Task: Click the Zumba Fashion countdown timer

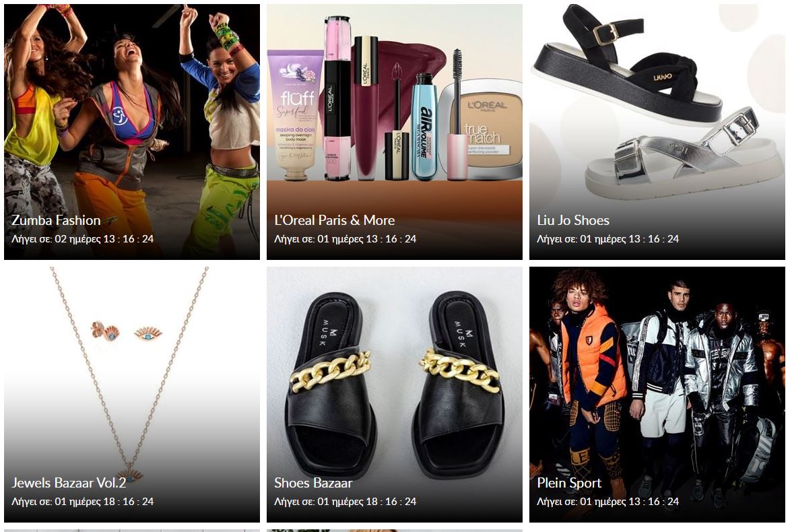Action: click(x=82, y=239)
